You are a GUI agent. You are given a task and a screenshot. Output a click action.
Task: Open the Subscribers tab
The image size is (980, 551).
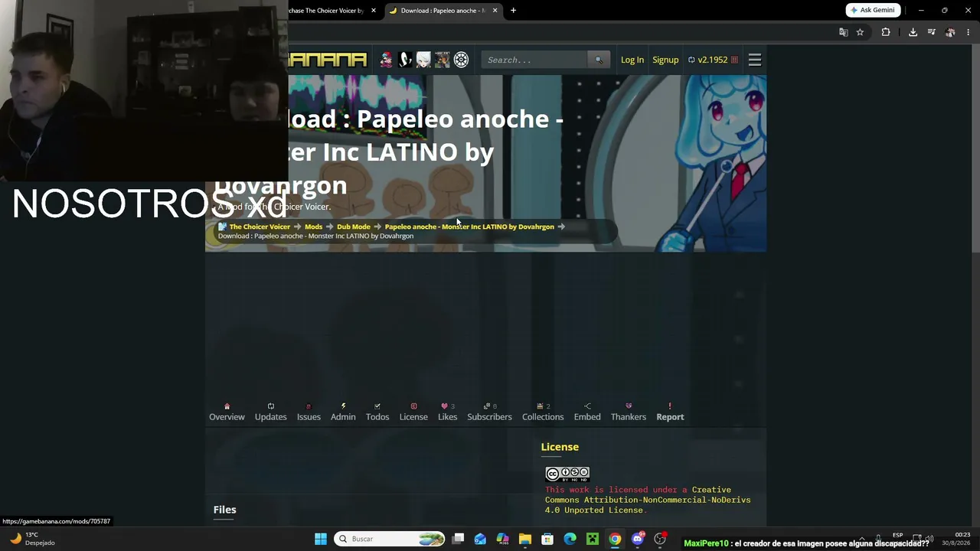point(490,412)
